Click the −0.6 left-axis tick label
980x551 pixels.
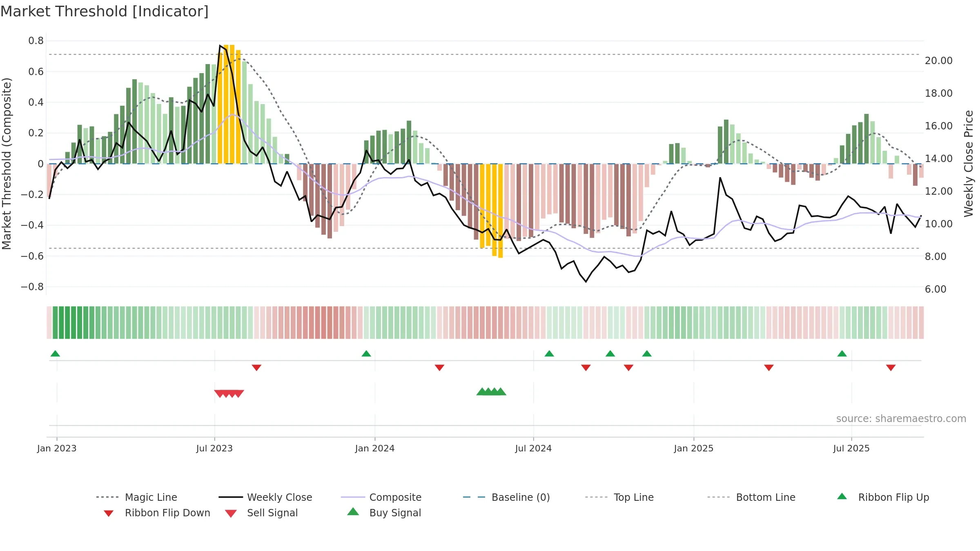(32, 256)
